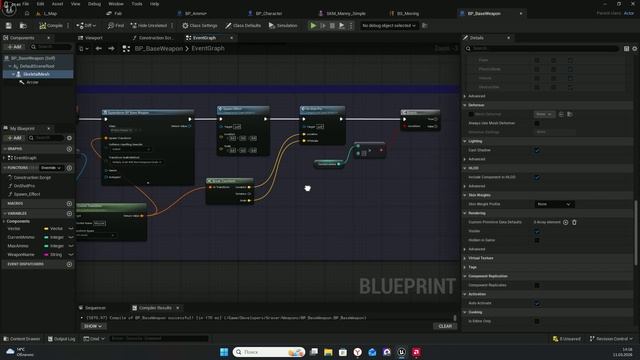Screen dimensions: 640x360
Task: Open the OnShotPro function
Action: point(24,186)
